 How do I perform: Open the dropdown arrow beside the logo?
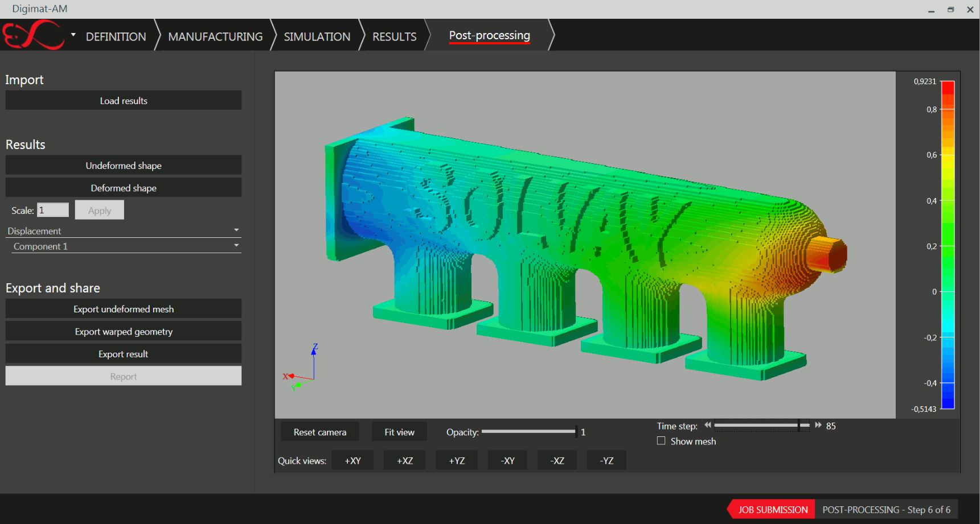73,35
